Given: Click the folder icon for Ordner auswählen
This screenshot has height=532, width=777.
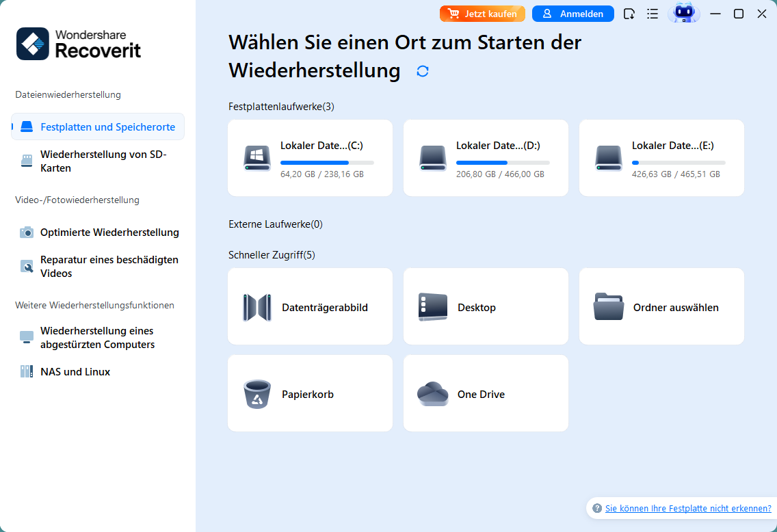Looking at the screenshot, I should pos(609,306).
